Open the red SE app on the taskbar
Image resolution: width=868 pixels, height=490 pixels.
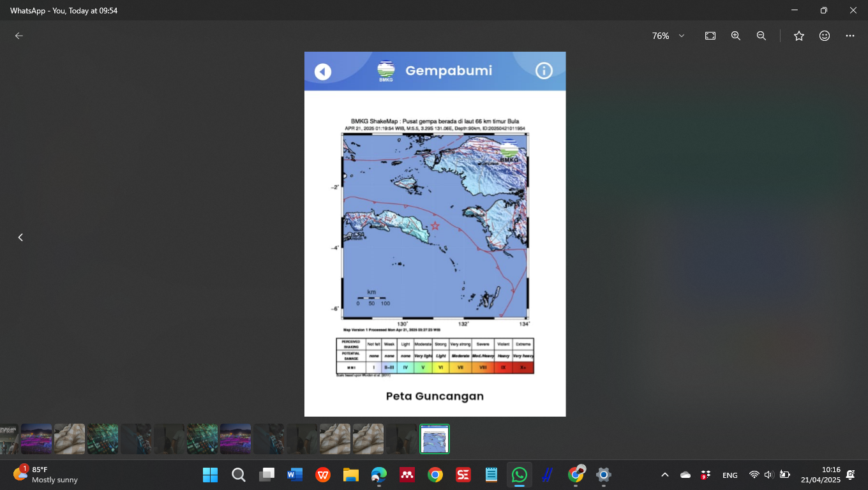(x=463, y=475)
